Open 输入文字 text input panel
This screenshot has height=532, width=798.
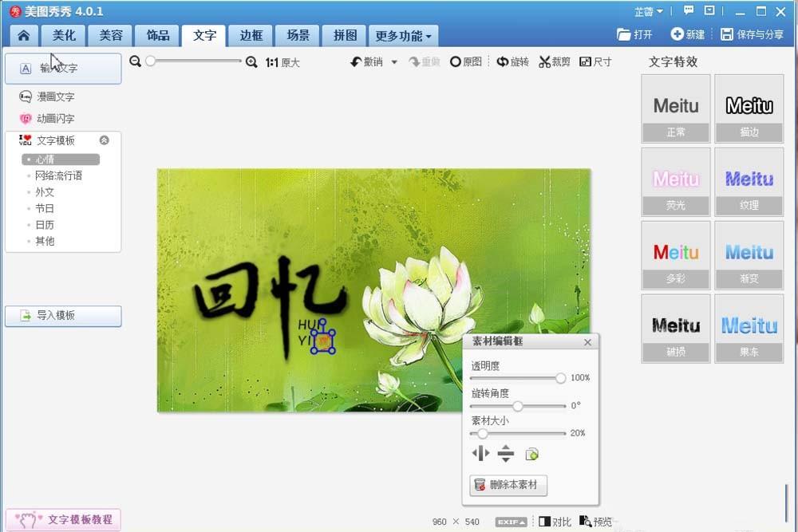(x=63, y=69)
